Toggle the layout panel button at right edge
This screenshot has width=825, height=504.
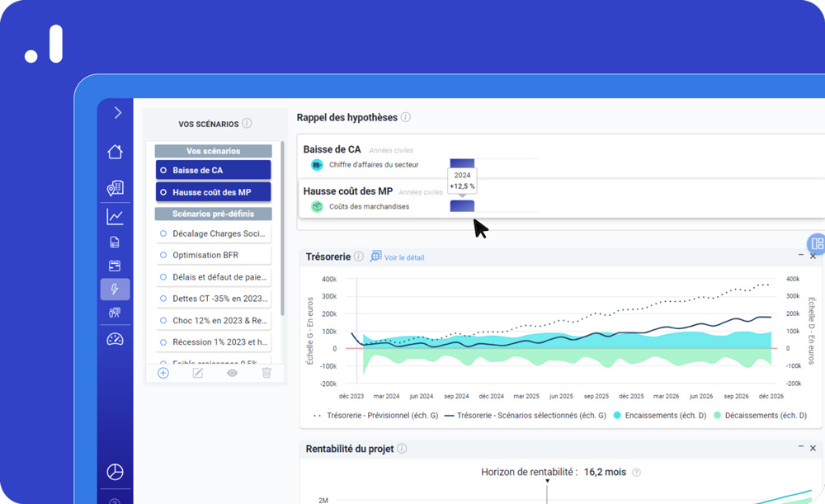(817, 243)
